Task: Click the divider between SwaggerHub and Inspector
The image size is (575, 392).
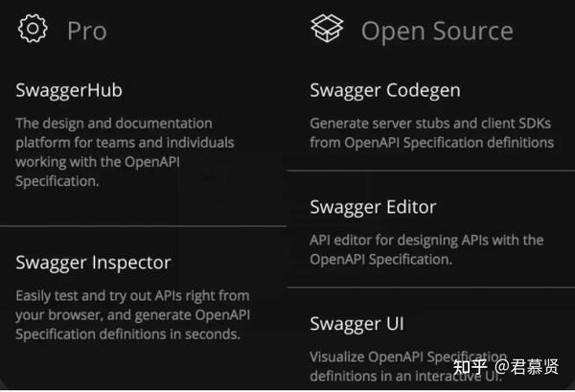Action: point(144,226)
